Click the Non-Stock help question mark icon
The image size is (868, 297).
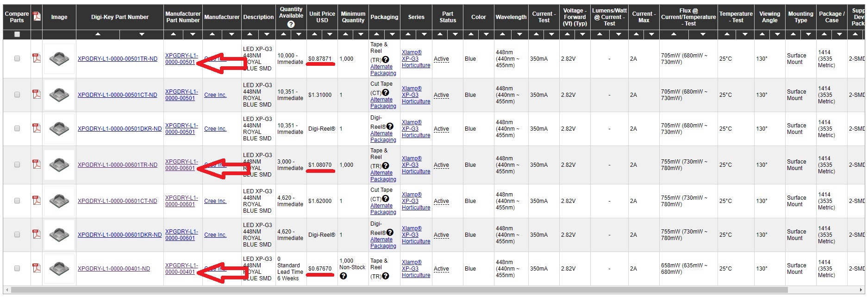coord(343,276)
